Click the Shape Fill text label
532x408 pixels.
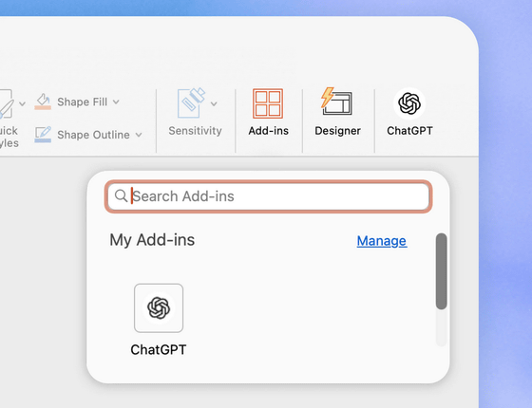(82, 102)
